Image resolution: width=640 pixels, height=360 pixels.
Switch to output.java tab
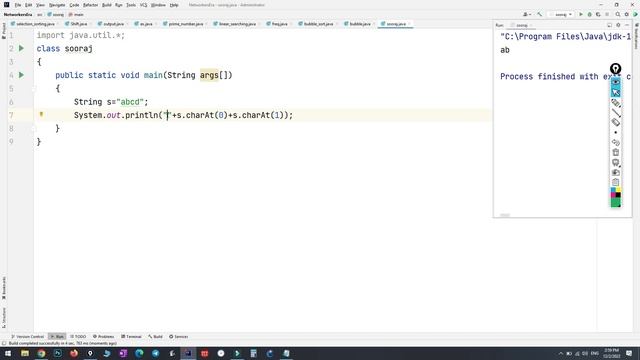coord(113,24)
